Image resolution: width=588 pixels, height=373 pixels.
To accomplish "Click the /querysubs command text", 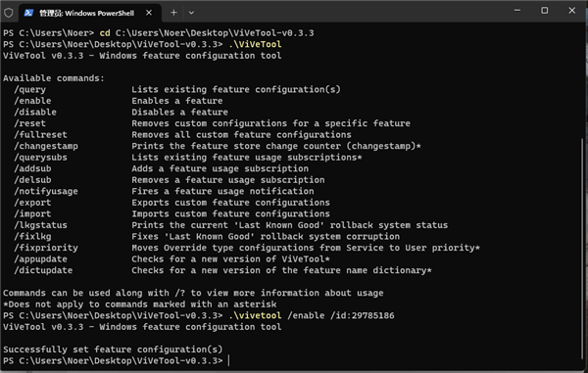I will [40, 158].
